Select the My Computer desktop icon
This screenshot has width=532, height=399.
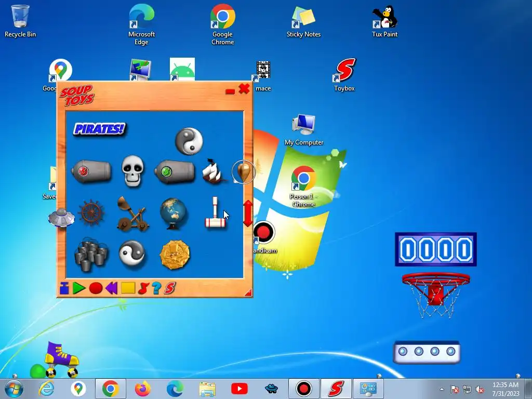click(x=303, y=130)
